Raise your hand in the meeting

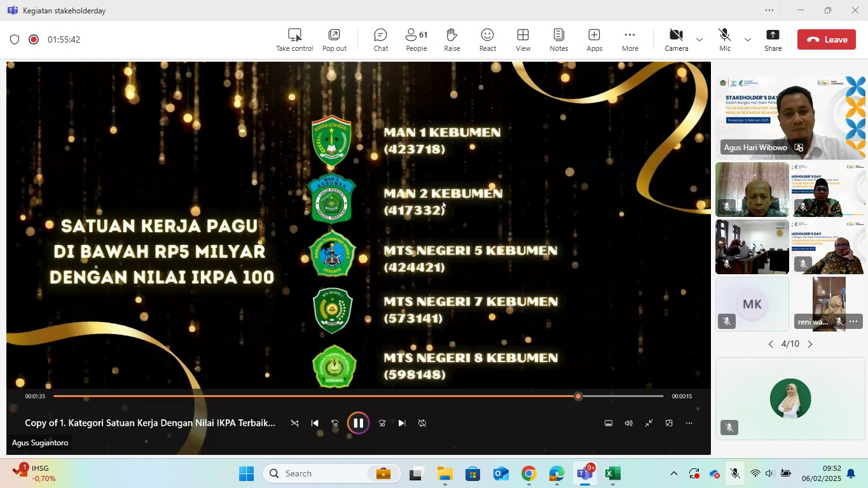(x=452, y=39)
